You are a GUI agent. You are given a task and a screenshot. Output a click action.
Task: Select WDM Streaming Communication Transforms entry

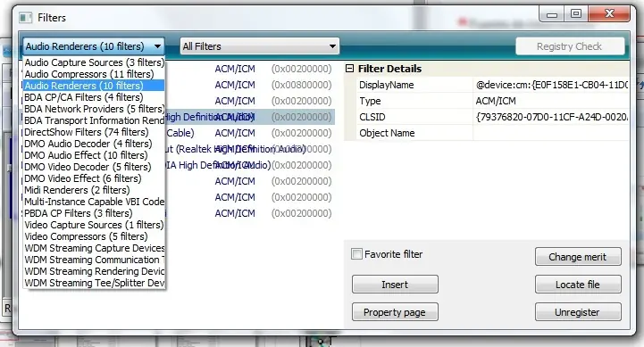(x=94, y=260)
